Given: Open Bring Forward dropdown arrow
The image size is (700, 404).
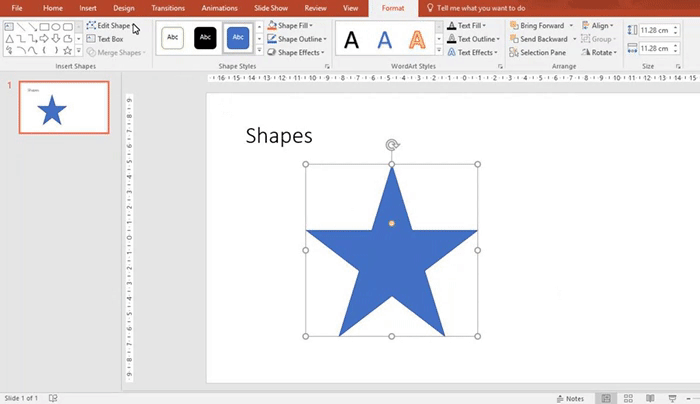Looking at the screenshot, I should click(x=571, y=26).
